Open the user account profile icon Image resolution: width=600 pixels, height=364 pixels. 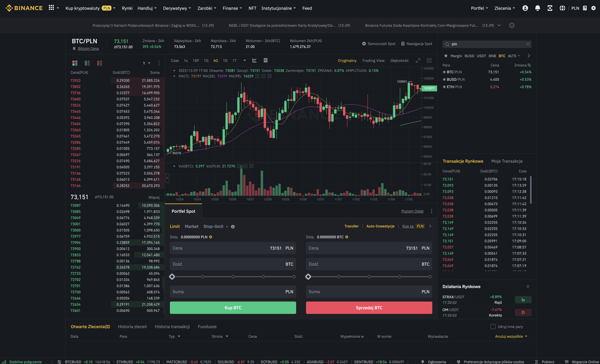[525, 8]
